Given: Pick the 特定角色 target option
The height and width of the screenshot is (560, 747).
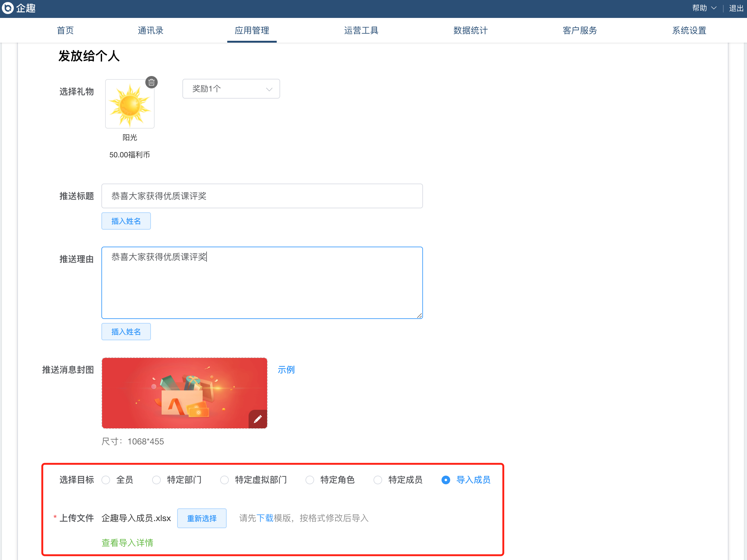Looking at the screenshot, I should tap(310, 480).
